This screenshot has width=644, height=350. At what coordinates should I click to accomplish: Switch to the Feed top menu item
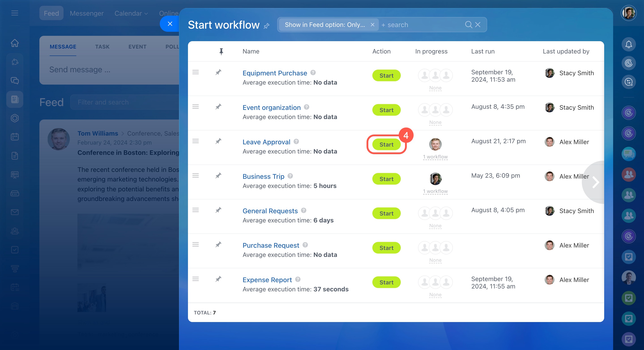click(x=51, y=13)
